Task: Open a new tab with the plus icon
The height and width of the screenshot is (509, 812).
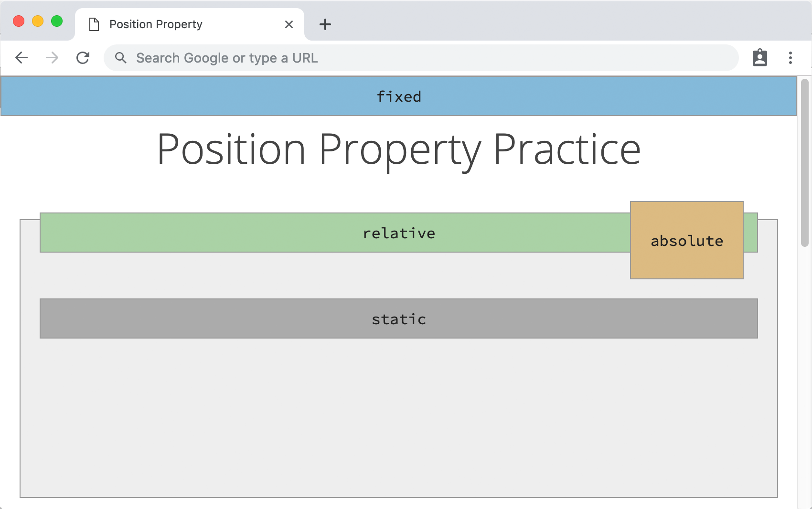Action: tap(325, 24)
